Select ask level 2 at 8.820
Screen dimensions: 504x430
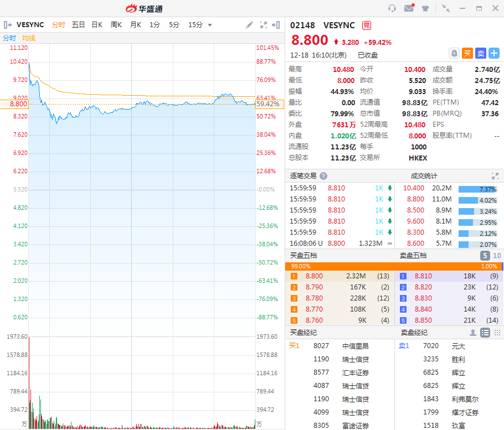pos(449,287)
